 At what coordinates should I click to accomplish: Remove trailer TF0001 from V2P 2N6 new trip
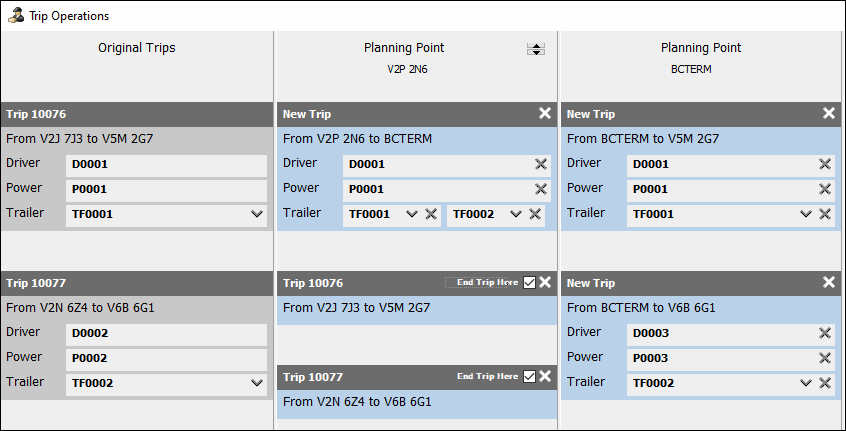(431, 214)
